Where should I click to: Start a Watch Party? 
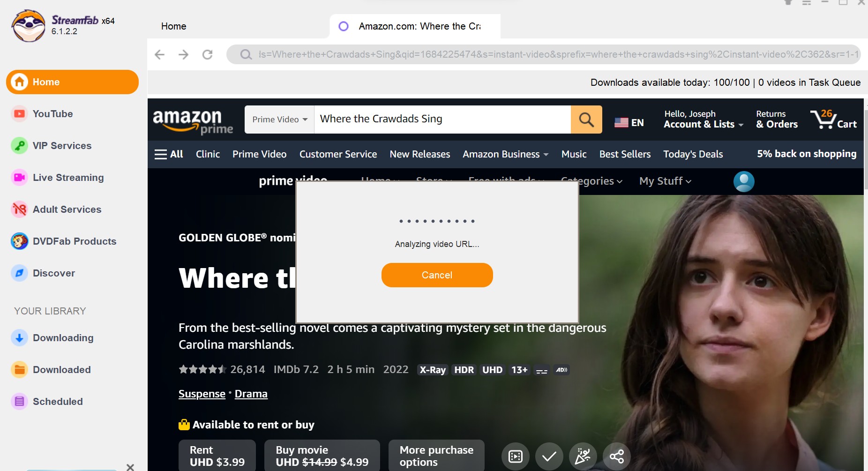[583, 456]
